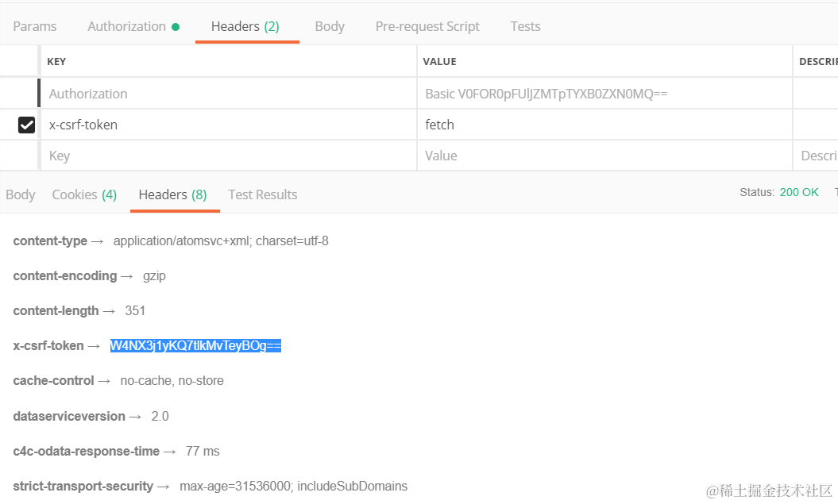The height and width of the screenshot is (504, 838).
Task: Uncheck the x-csrf-token header checkbox
Action: [x=27, y=125]
